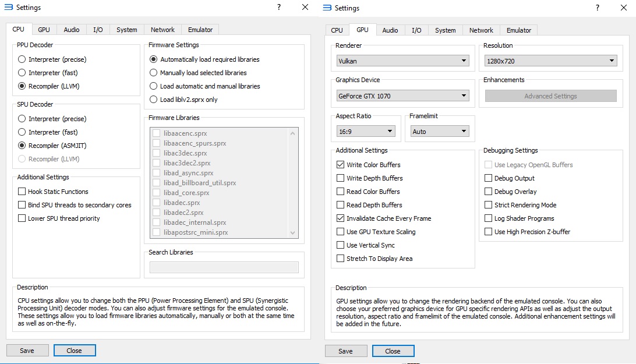Open Graphics Device dropdown showing GeForce GTX 1070
This screenshot has height=364, width=636.
[x=402, y=96]
